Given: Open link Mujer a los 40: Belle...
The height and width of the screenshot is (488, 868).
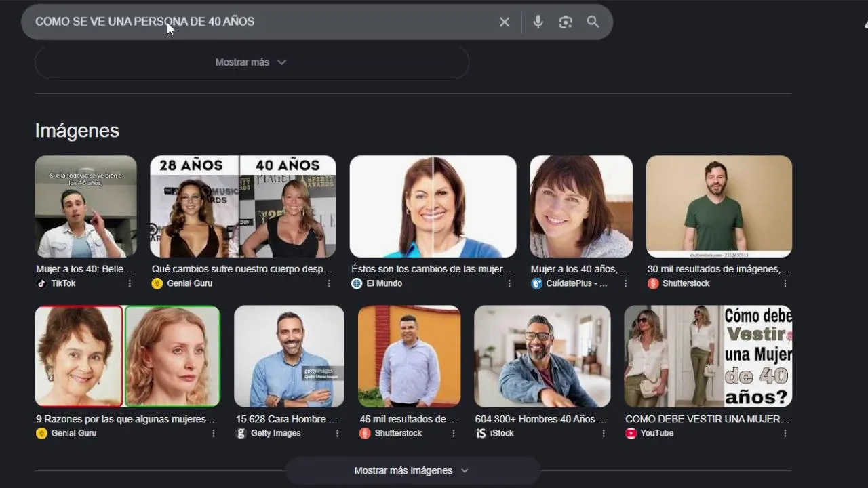Looking at the screenshot, I should (x=84, y=269).
